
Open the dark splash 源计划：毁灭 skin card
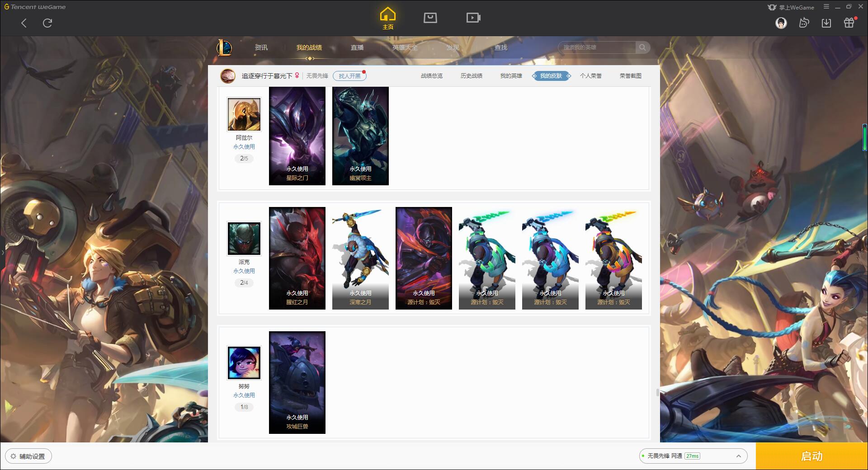point(424,258)
